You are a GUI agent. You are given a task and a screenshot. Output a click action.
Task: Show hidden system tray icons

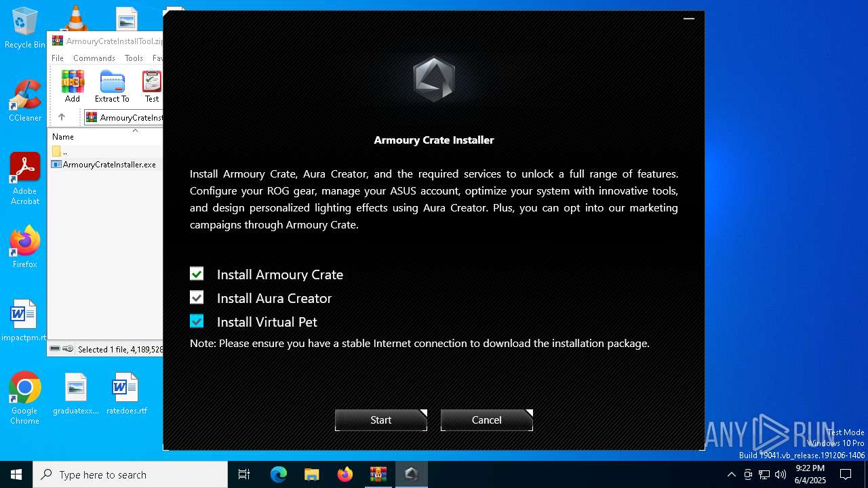click(731, 474)
